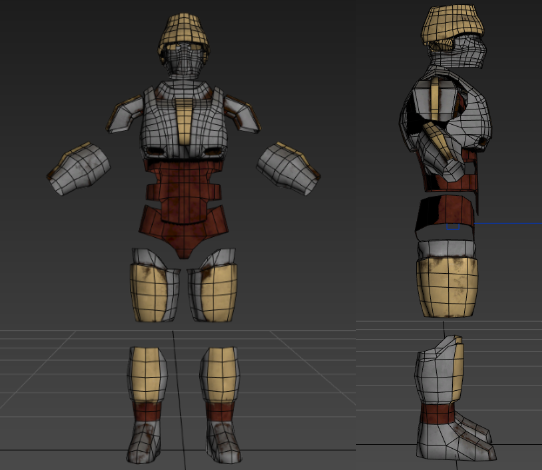
Task: Click the yellow shin guard on viewer's left
Action: coord(147,374)
